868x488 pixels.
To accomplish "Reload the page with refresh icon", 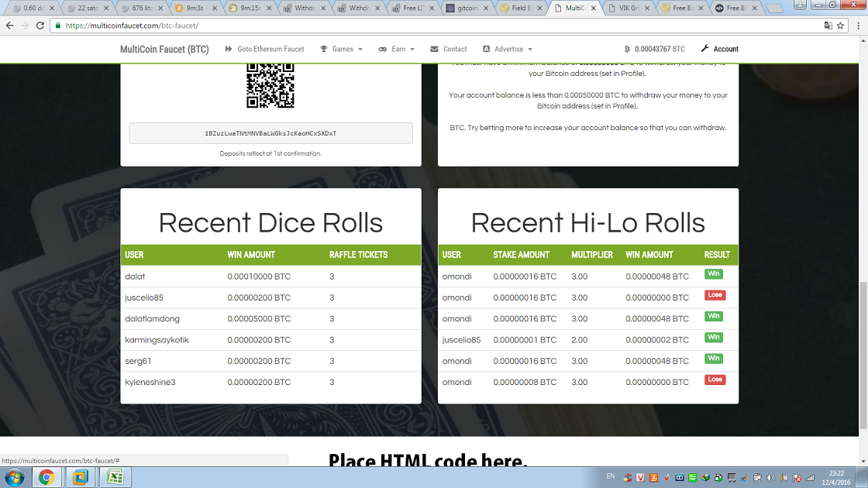I will click(40, 26).
